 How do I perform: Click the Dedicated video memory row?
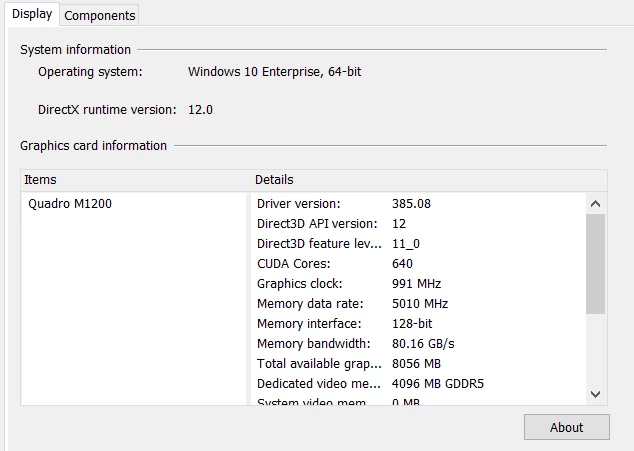click(x=418, y=383)
